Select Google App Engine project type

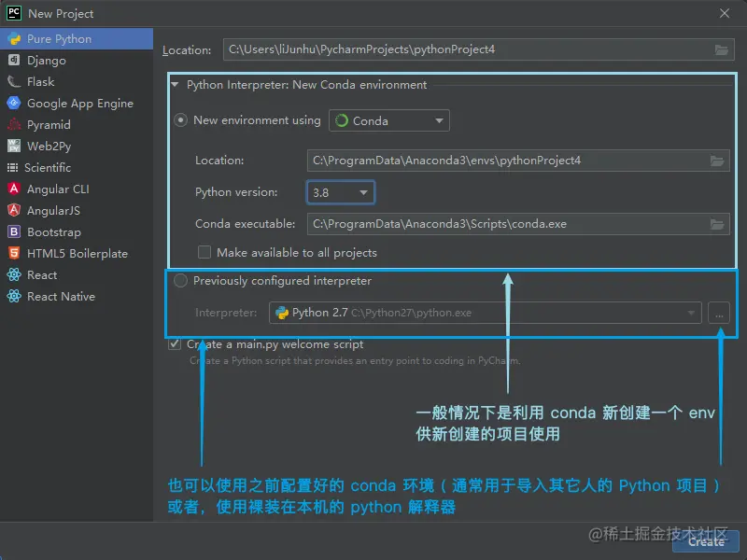tap(77, 104)
